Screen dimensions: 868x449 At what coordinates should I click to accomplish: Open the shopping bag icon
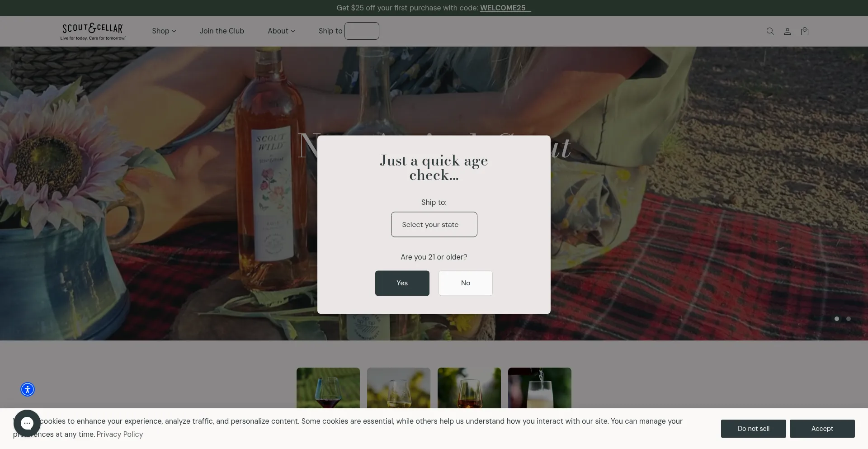click(x=804, y=31)
